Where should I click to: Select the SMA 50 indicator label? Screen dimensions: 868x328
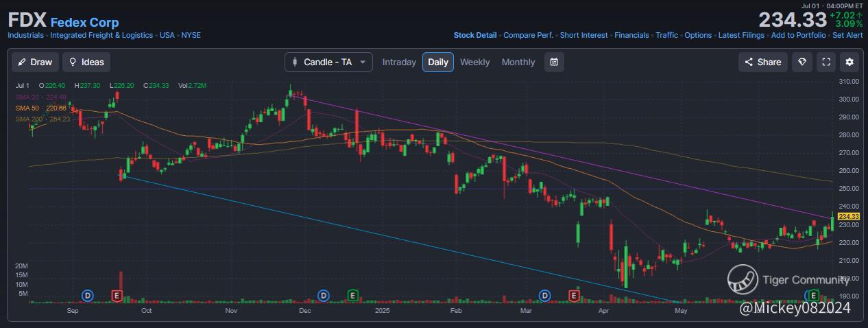(41, 108)
